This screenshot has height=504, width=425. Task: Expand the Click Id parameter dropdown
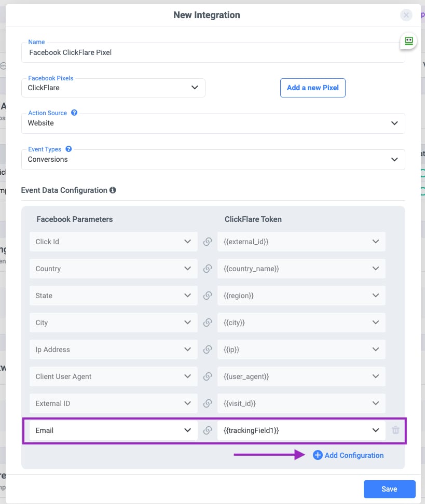click(114, 242)
